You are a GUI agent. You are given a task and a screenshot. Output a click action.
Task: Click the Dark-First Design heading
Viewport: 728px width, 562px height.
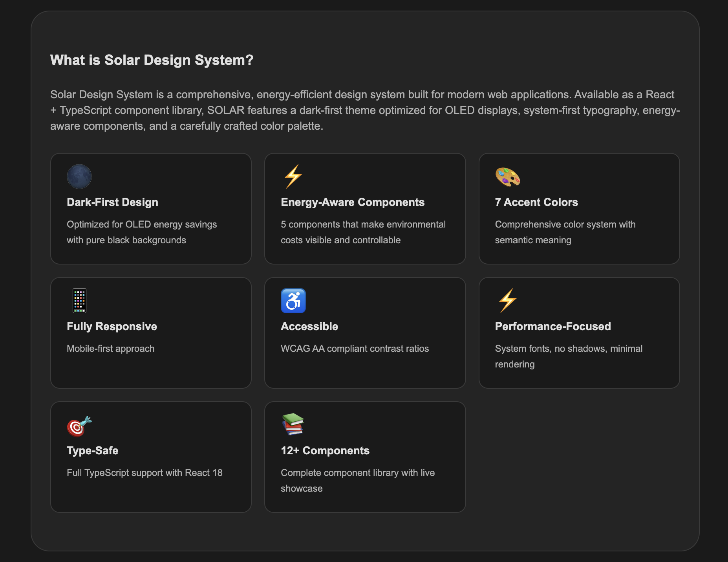112,202
